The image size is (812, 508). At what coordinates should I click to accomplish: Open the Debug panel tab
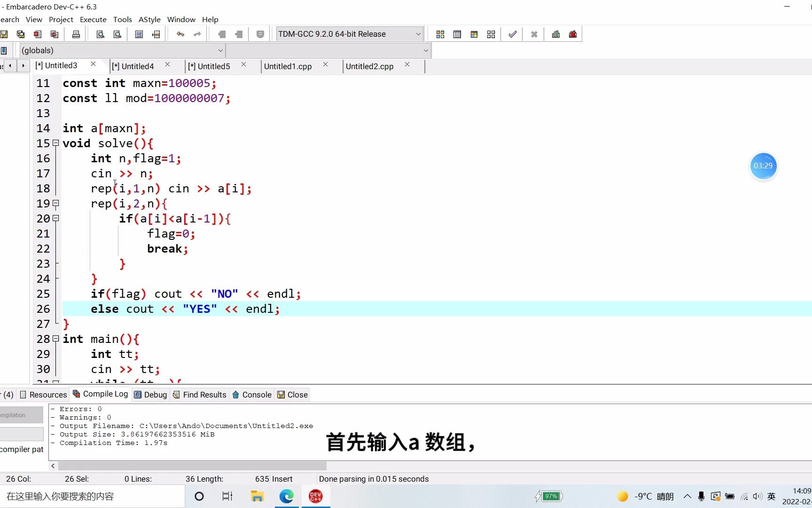point(150,395)
